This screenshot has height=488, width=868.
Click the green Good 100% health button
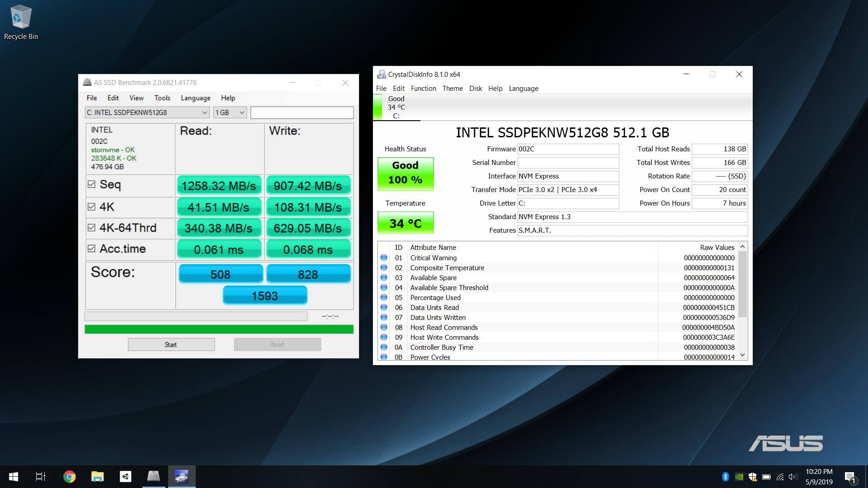coord(406,174)
